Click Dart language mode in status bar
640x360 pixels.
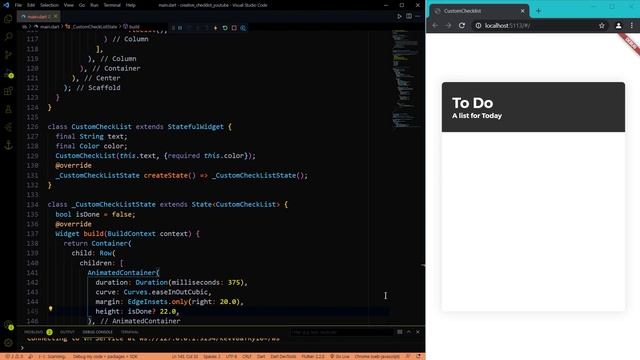point(261,356)
